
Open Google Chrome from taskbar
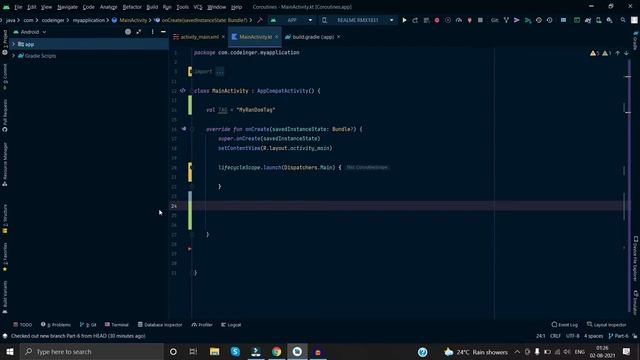[x=276, y=351]
